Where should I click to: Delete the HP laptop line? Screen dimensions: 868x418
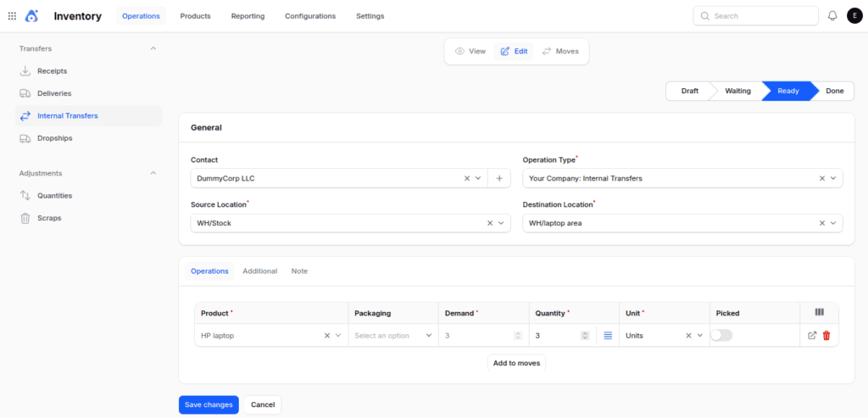[826, 336]
